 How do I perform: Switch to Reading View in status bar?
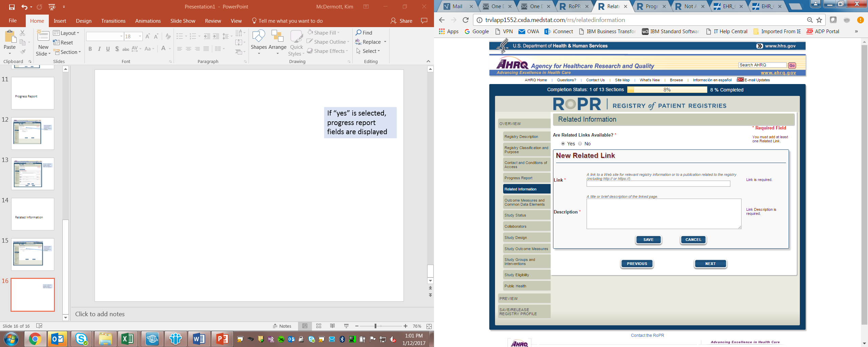[333, 326]
